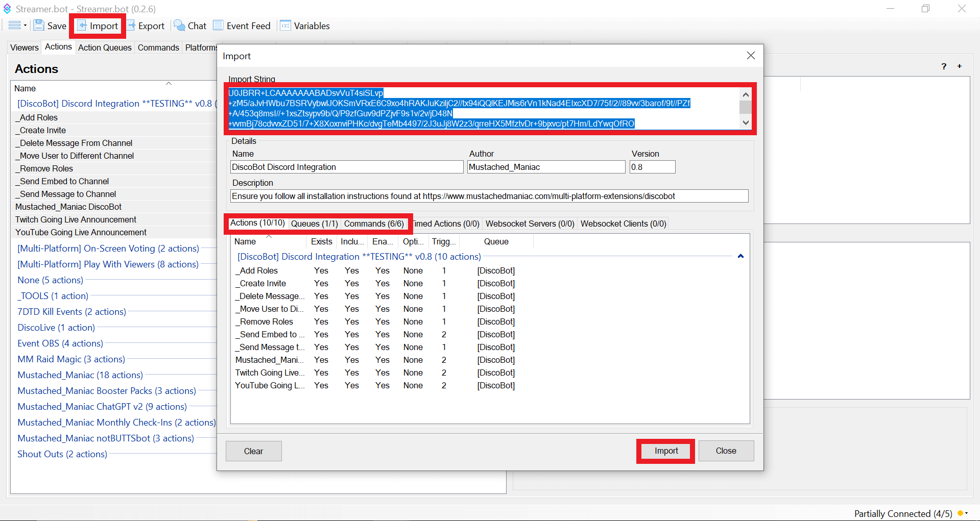This screenshot has height=521, width=980.
Task: Click the Save toolbar icon
Action: pyautogui.click(x=39, y=26)
